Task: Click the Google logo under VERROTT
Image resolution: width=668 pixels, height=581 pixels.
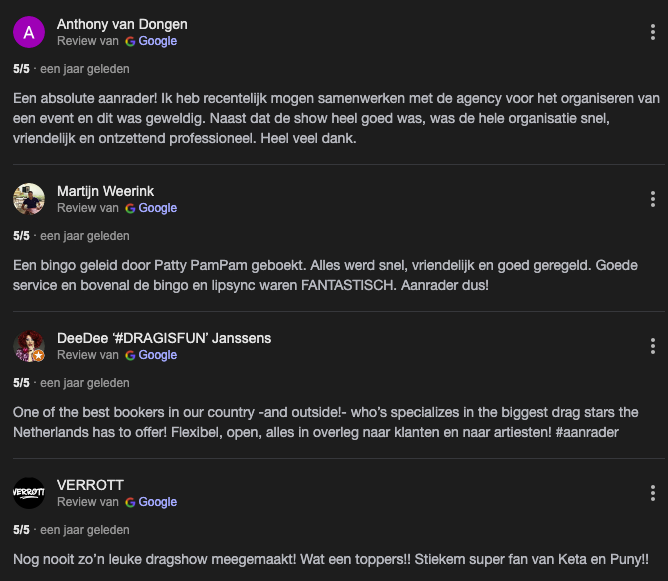Action: point(130,502)
